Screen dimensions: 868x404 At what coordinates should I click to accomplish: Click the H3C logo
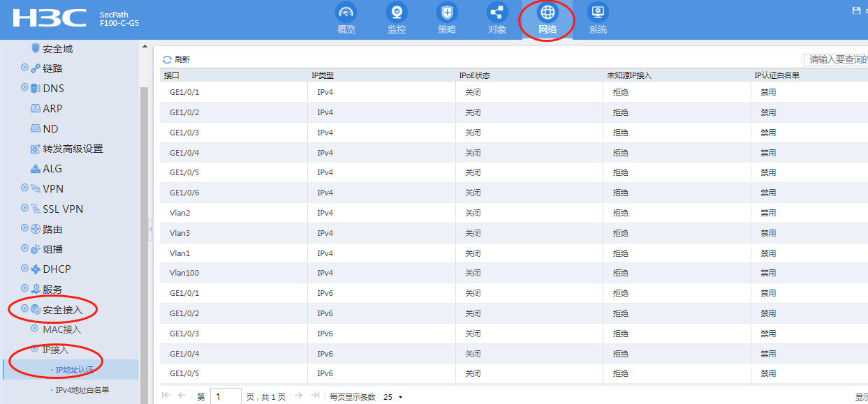(x=50, y=18)
